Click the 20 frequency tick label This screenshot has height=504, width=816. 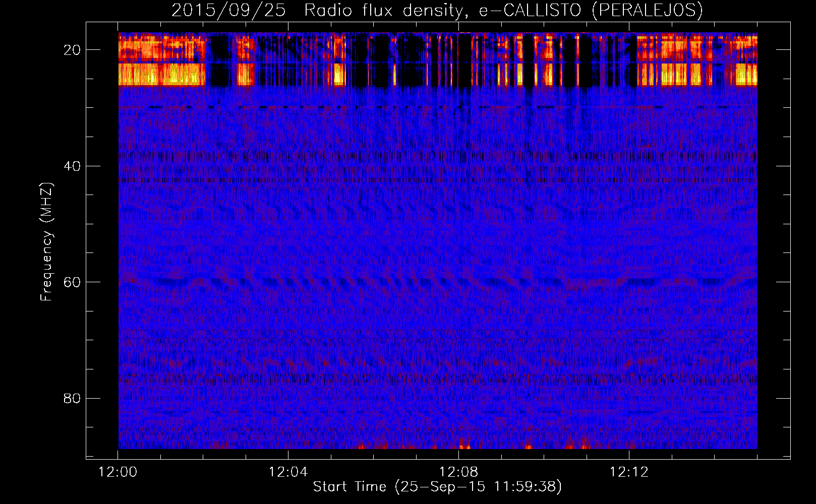pyautogui.click(x=72, y=50)
